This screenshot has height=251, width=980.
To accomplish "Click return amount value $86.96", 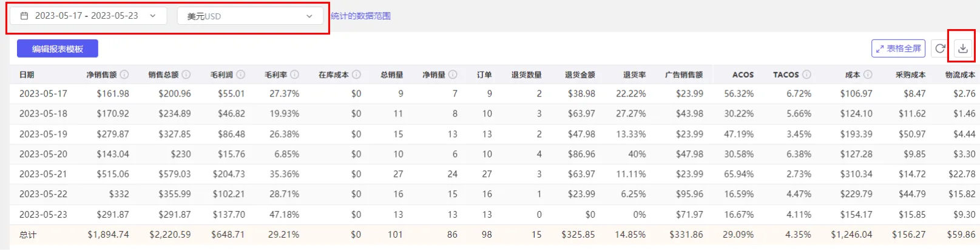I will point(581,154).
